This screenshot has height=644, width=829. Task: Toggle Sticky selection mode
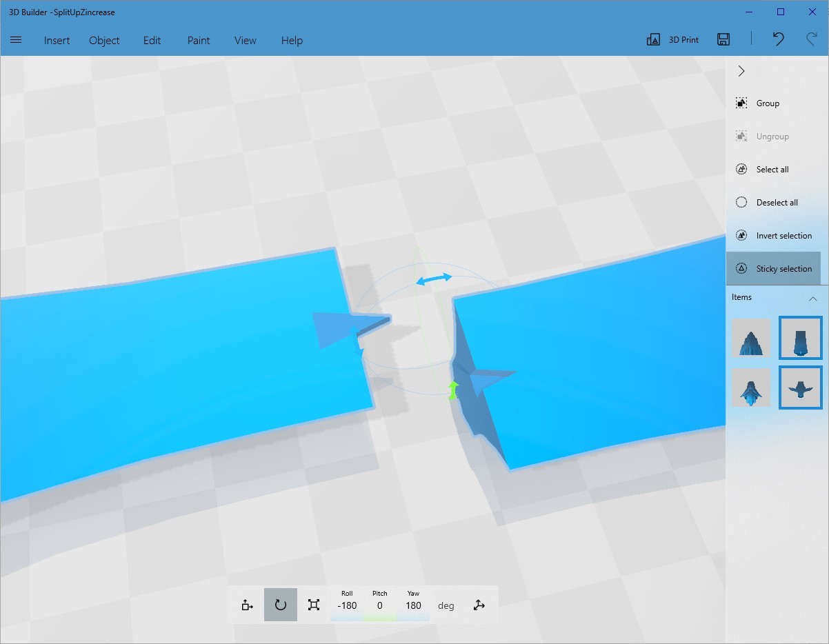pos(741,268)
